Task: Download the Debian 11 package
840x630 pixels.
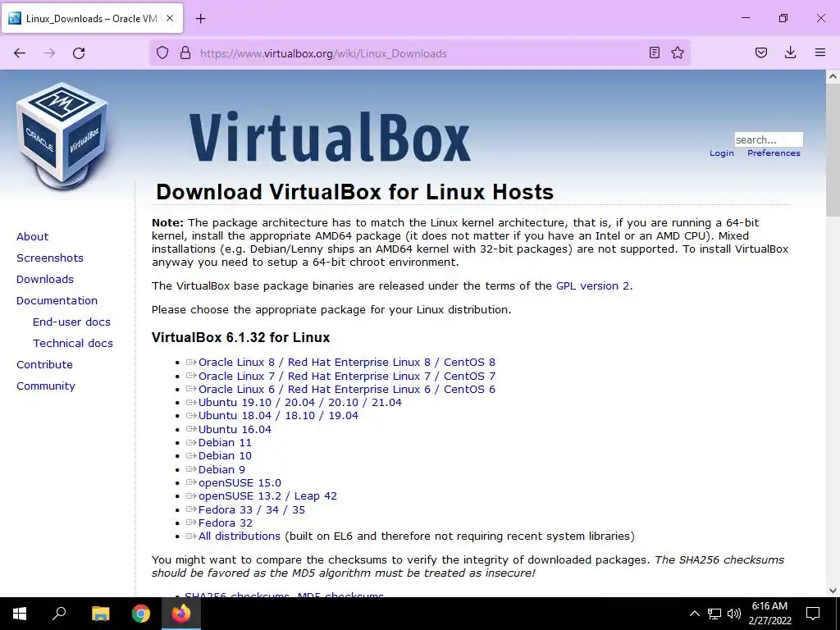Action: point(225,443)
